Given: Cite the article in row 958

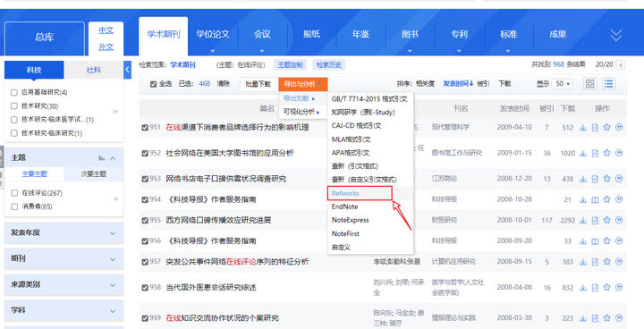Looking at the screenshot, I should click(x=619, y=288).
